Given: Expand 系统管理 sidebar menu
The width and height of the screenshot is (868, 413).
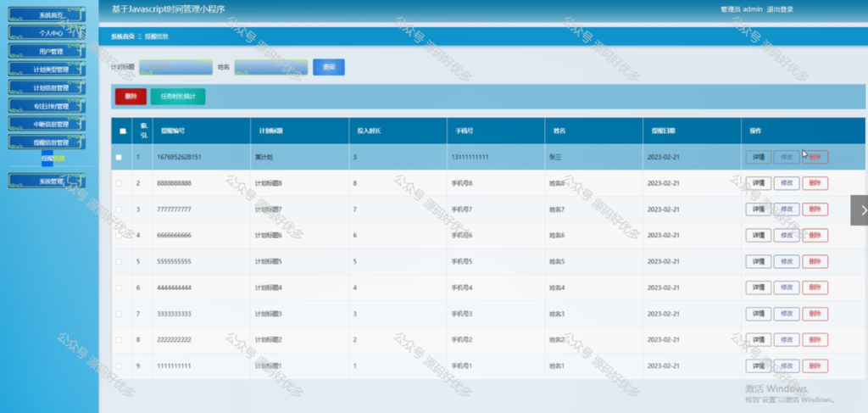Looking at the screenshot, I should (47, 181).
